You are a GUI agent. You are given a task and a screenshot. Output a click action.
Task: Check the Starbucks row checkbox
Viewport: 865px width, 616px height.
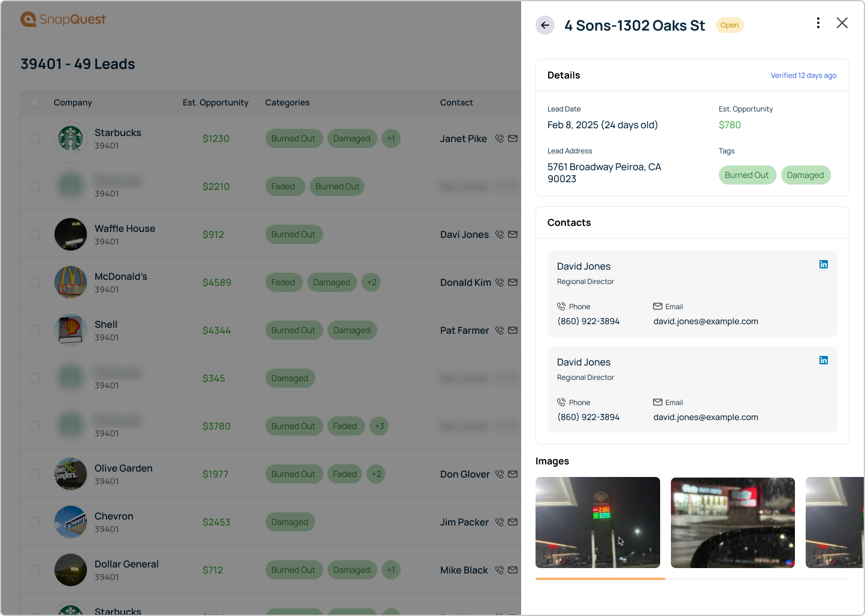click(35, 138)
